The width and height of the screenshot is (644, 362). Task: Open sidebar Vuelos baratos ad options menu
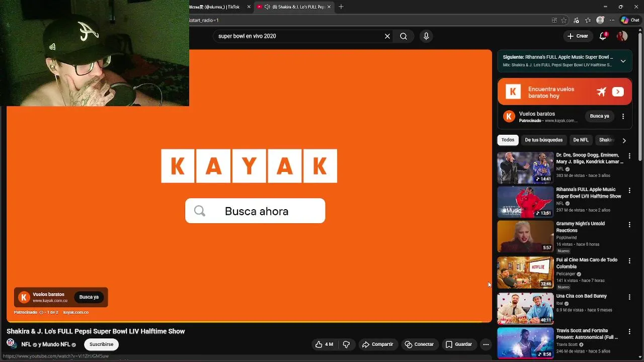[x=623, y=116]
